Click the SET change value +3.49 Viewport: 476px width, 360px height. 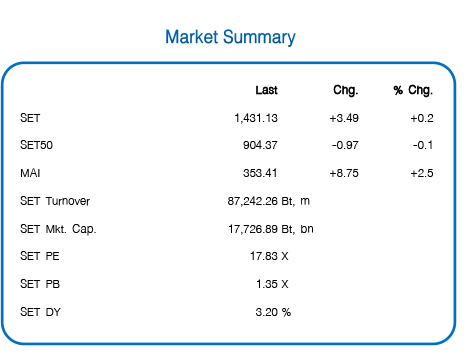(344, 118)
